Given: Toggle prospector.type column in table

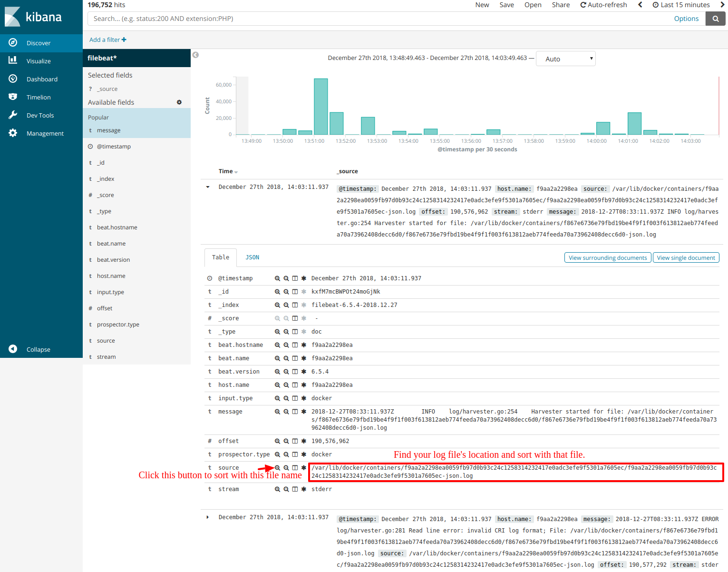Looking at the screenshot, I should click(295, 454).
